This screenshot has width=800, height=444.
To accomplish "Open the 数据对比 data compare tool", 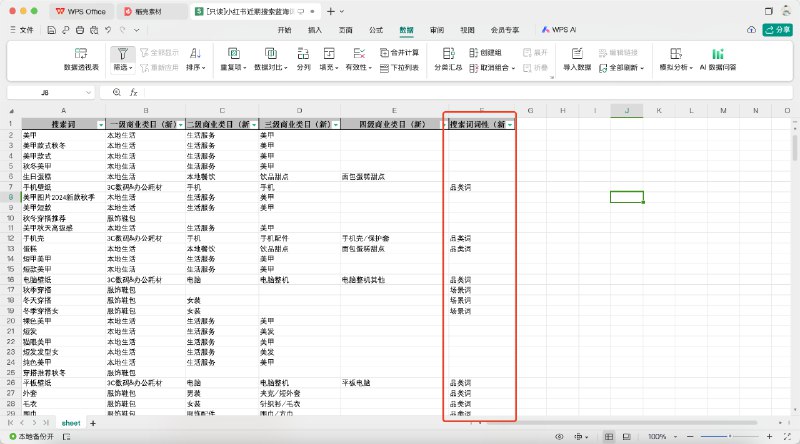I will pyautogui.click(x=271, y=59).
